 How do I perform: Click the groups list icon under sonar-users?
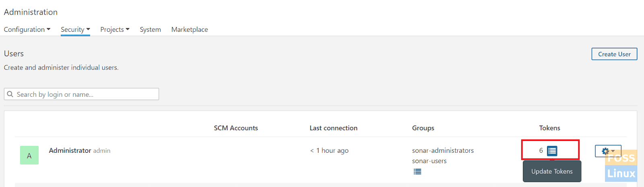pyautogui.click(x=417, y=172)
